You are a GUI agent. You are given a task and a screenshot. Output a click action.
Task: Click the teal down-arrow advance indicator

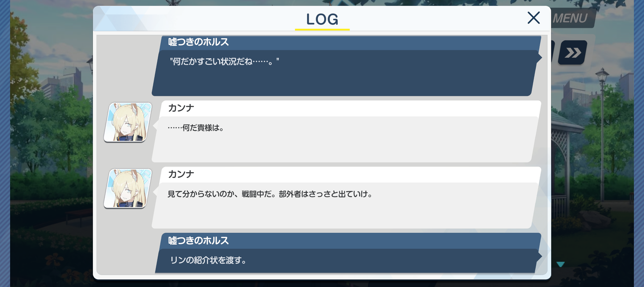pos(560,264)
